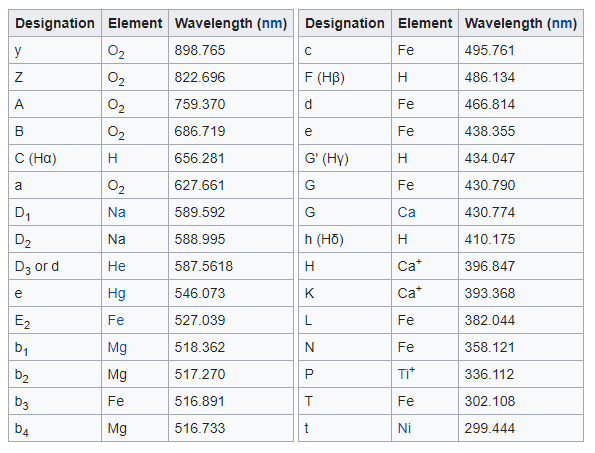The height and width of the screenshot is (453, 595).
Task: Select the wavelength value 588.995
Action: (200, 239)
